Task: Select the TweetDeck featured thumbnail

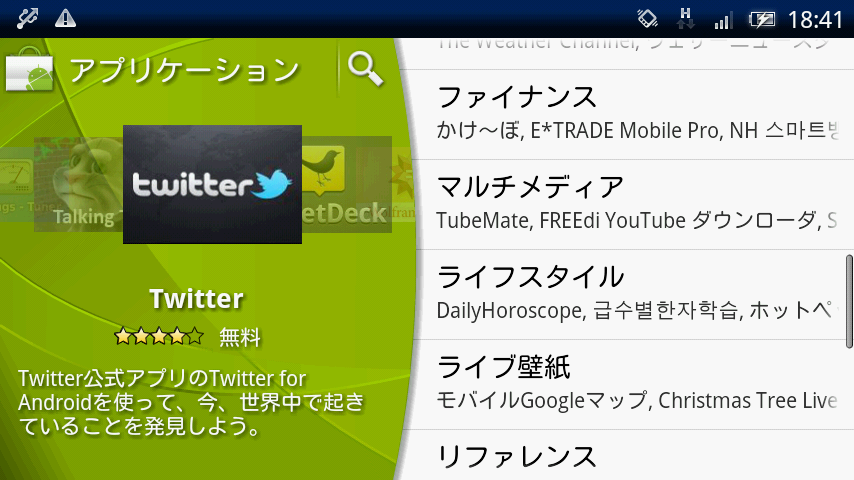Action: coord(346,184)
